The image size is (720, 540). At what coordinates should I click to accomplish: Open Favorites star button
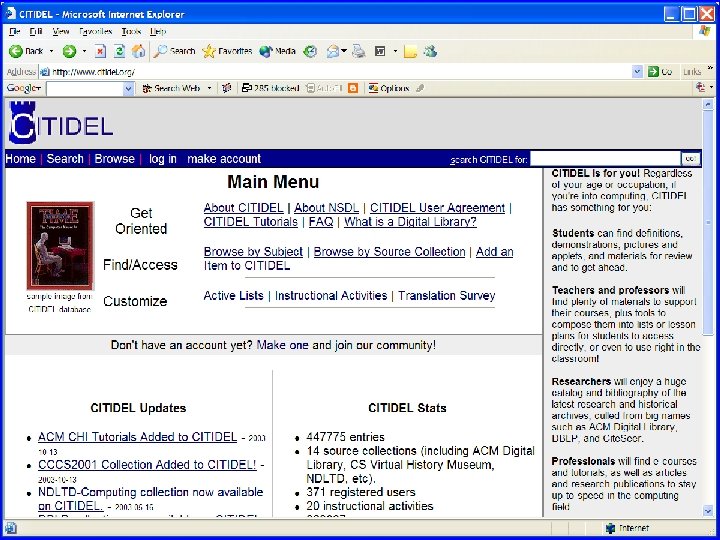227,51
